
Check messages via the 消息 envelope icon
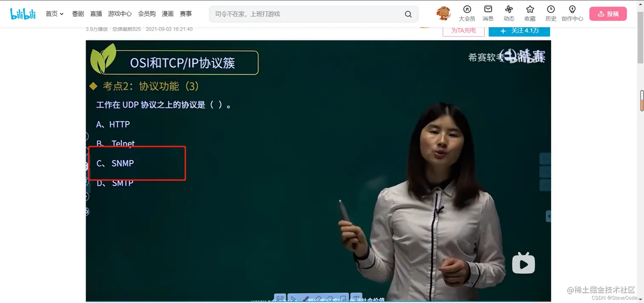coord(488,13)
